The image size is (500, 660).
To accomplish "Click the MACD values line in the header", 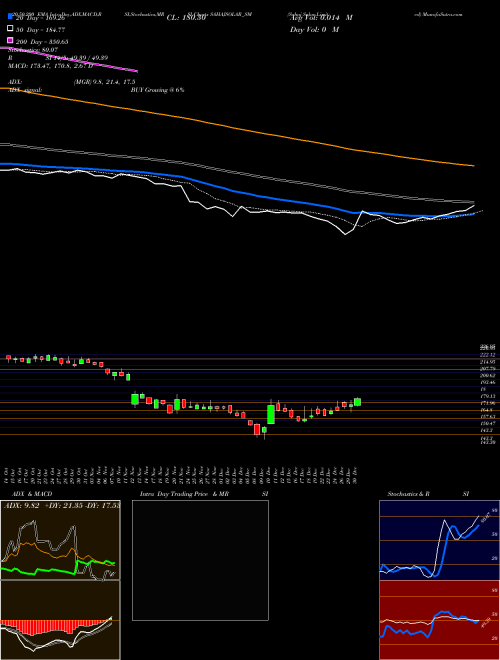I will (50, 66).
